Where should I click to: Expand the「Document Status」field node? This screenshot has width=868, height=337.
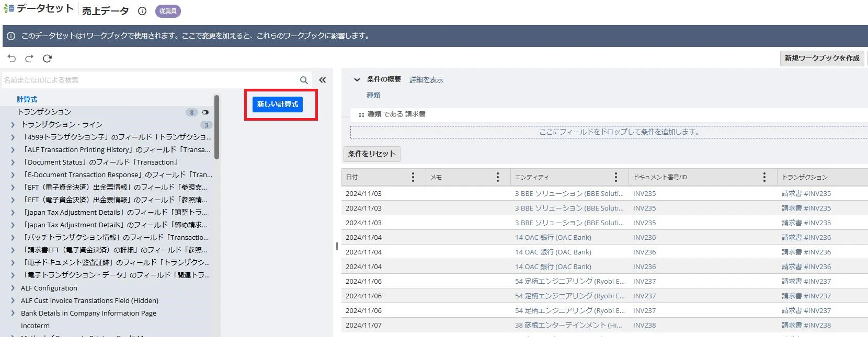point(13,162)
